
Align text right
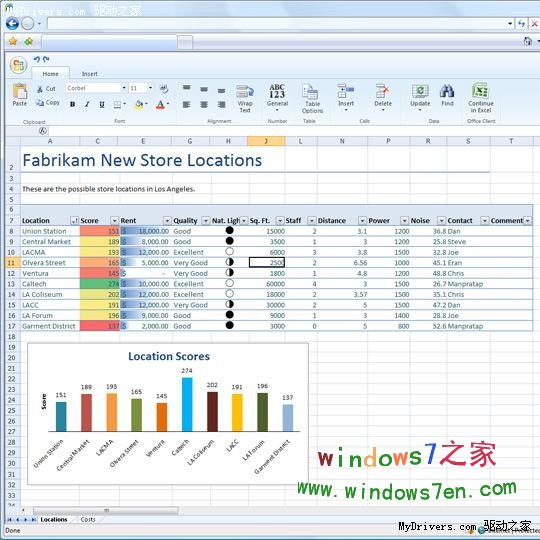click(x=221, y=104)
